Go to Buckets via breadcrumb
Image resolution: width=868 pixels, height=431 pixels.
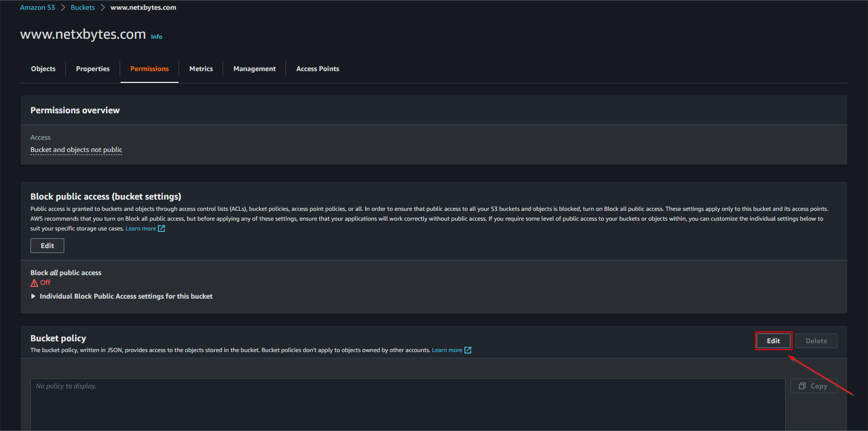[83, 7]
